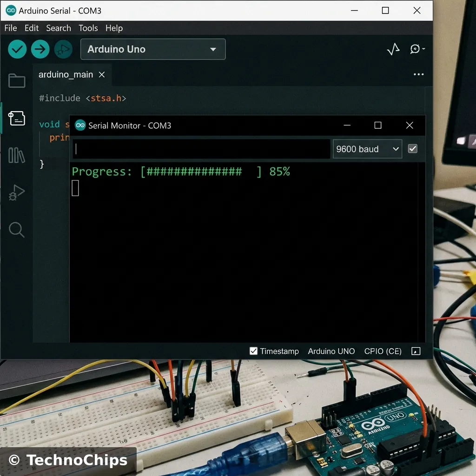Start debugging from the top toolbar icon
This screenshot has width=476, height=476.
point(63,49)
